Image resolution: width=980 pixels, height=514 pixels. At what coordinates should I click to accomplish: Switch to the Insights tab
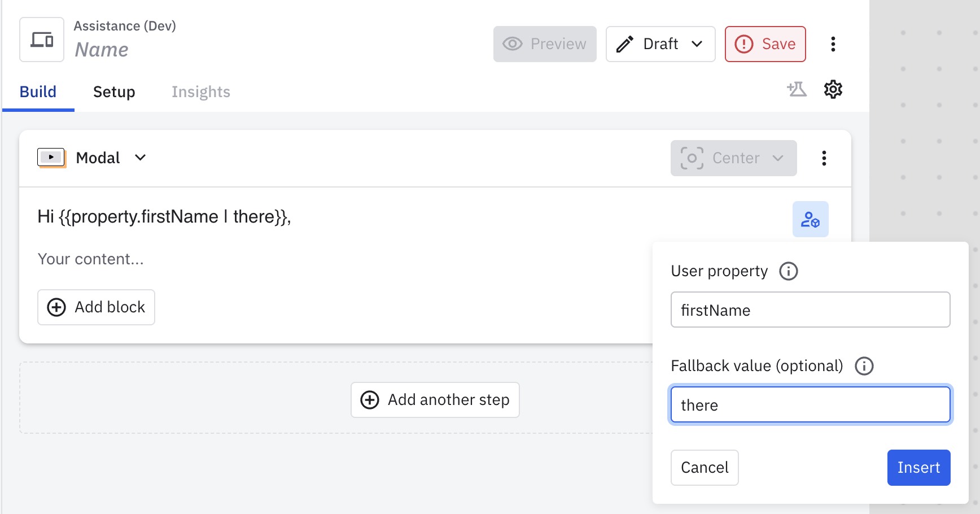coord(200,92)
